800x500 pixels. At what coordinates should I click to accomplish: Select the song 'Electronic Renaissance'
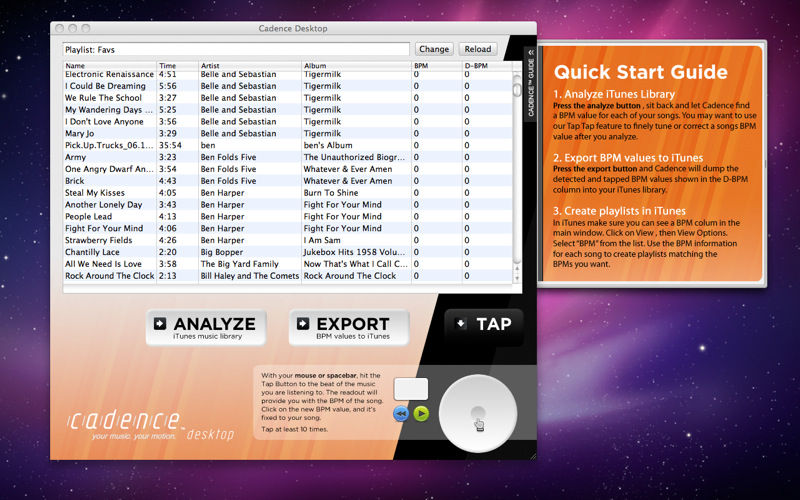pos(109,74)
